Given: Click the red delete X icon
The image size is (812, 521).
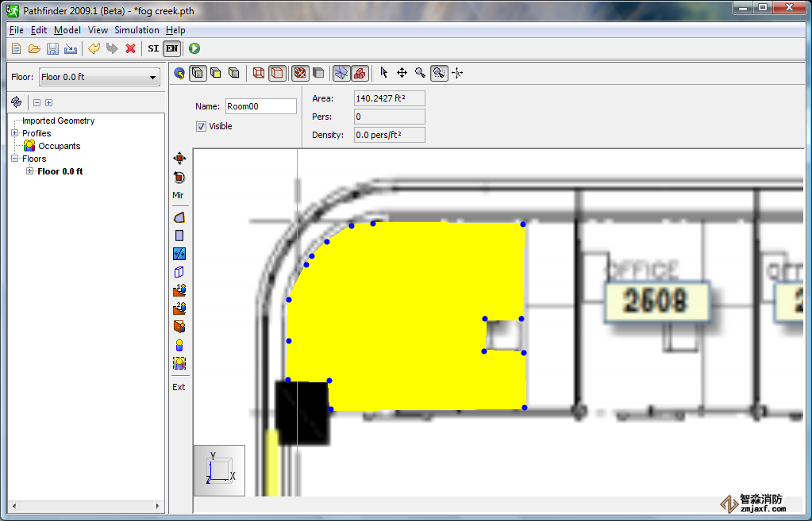Looking at the screenshot, I should 130,48.
